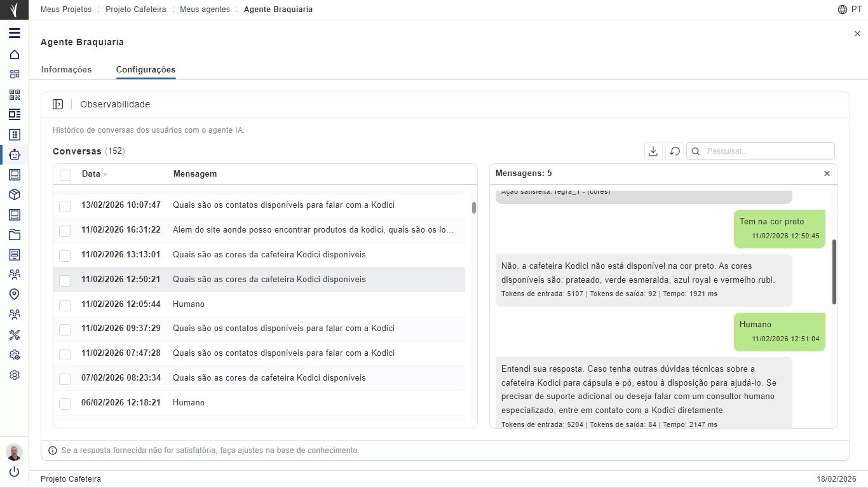Open conversation dated 07/02/2026 08:23:34
868x488 pixels.
click(x=259, y=378)
